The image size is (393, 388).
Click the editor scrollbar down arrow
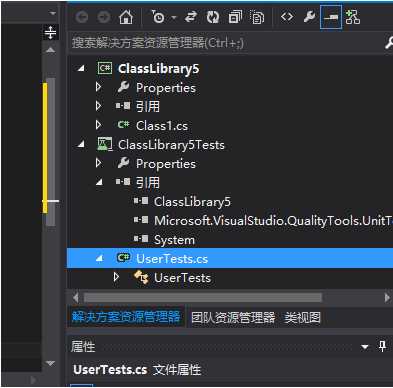50,363
